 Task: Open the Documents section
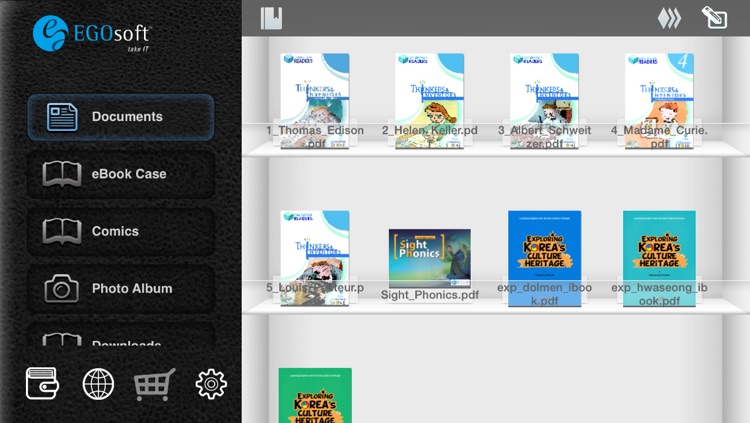(121, 117)
